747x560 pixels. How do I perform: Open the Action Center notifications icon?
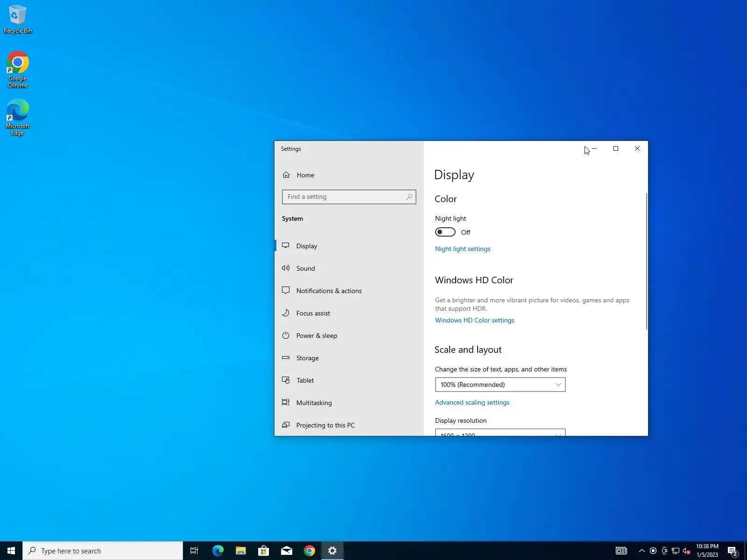(733, 551)
